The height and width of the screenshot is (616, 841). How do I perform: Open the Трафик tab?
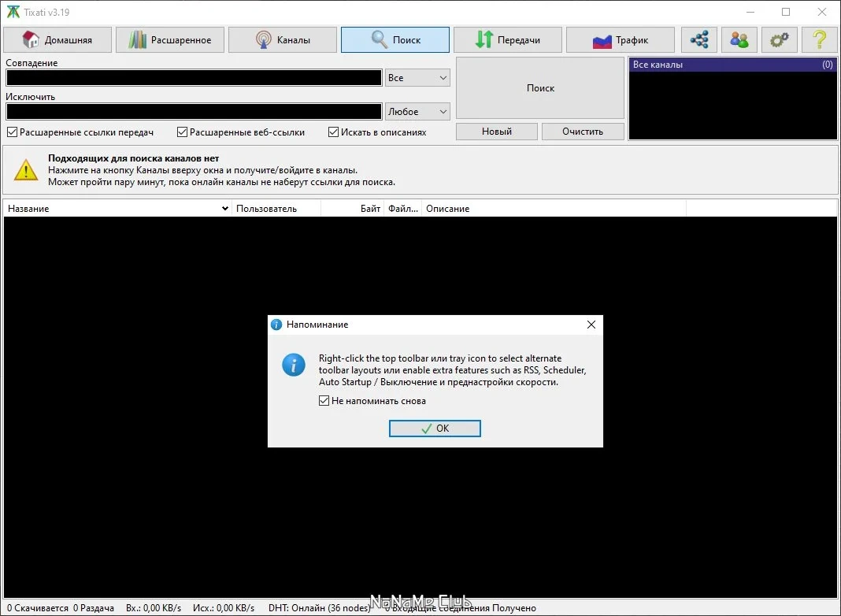pos(621,39)
